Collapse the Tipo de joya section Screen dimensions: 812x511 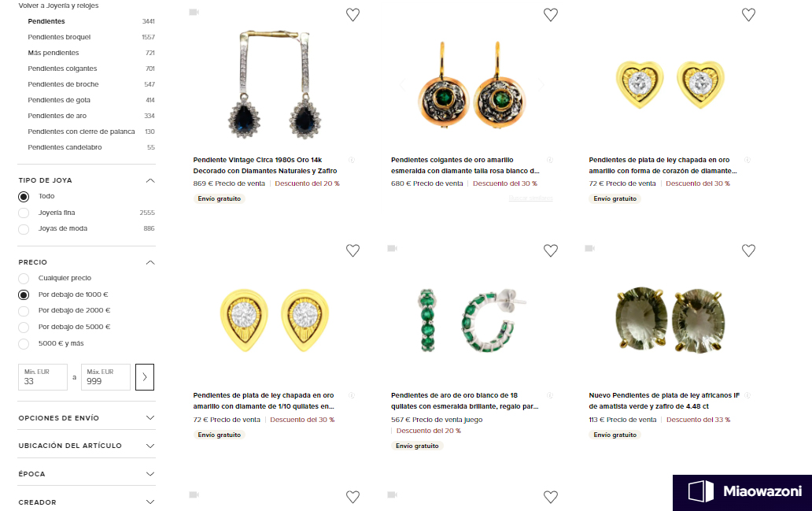coord(150,180)
